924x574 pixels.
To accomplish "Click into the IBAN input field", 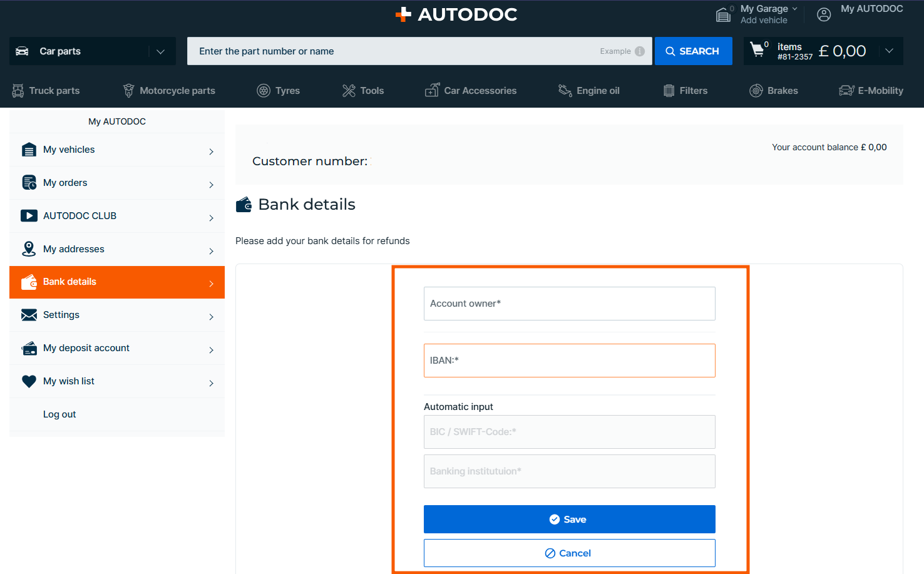I will click(569, 361).
